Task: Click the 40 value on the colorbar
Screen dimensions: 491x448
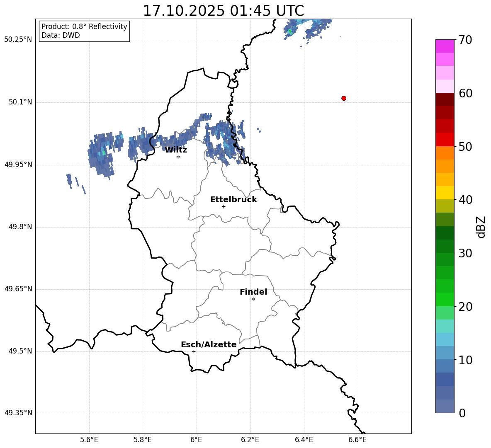Action: [465, 200]
